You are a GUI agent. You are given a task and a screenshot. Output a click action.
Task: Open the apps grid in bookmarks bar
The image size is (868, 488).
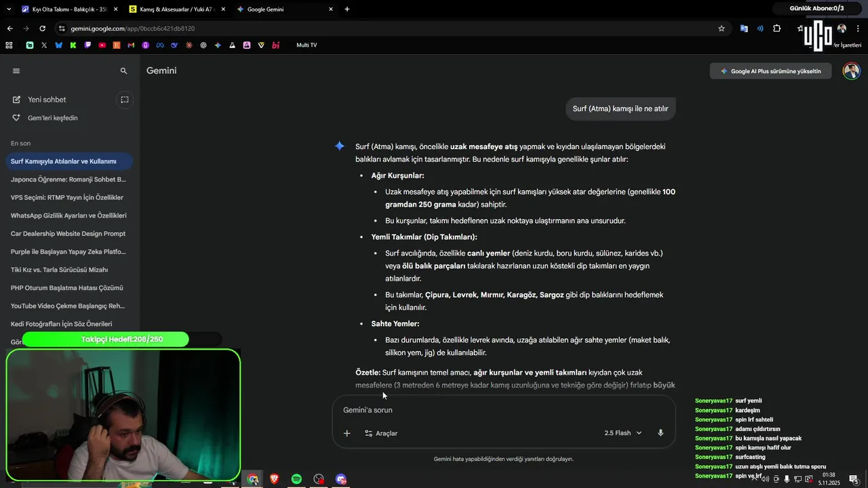pos(9,45)
